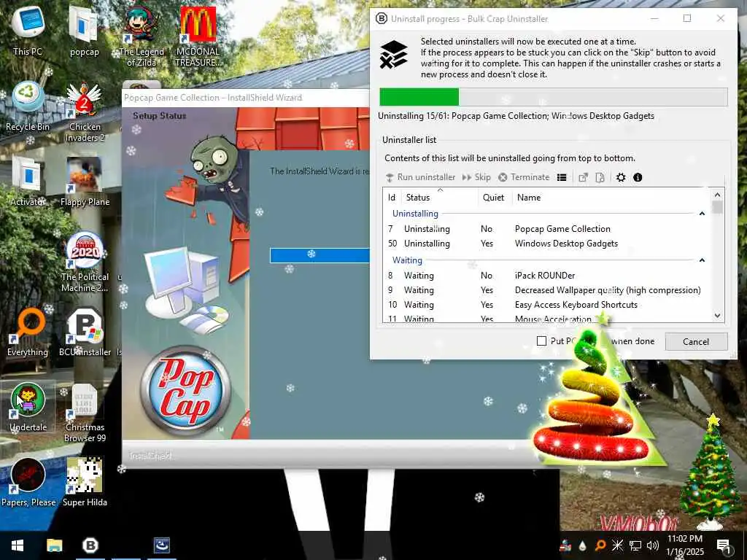Switch to the InstallShield taskbar button

[162, 545]
